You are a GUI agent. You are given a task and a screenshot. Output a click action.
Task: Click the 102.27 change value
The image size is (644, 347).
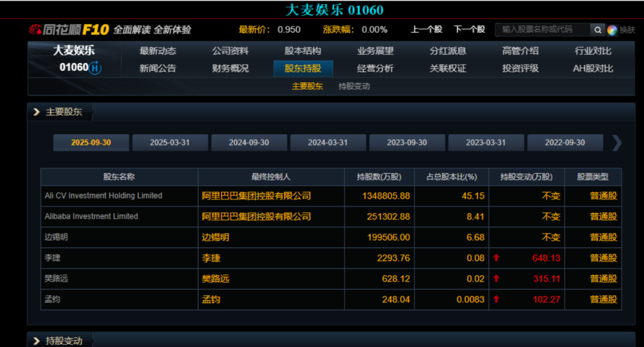point(547,299)
